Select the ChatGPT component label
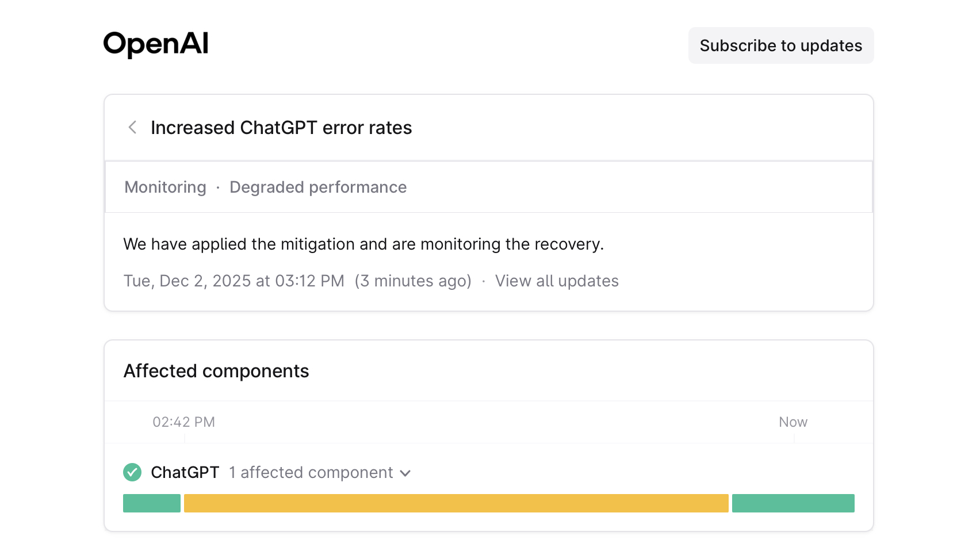 pyautogui.click(x=185, y=472)
